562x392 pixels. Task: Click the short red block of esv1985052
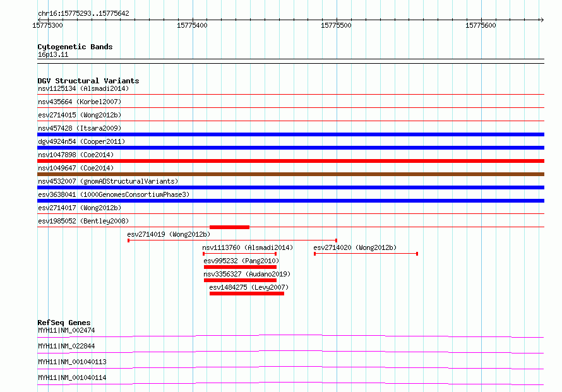(229, 227)
